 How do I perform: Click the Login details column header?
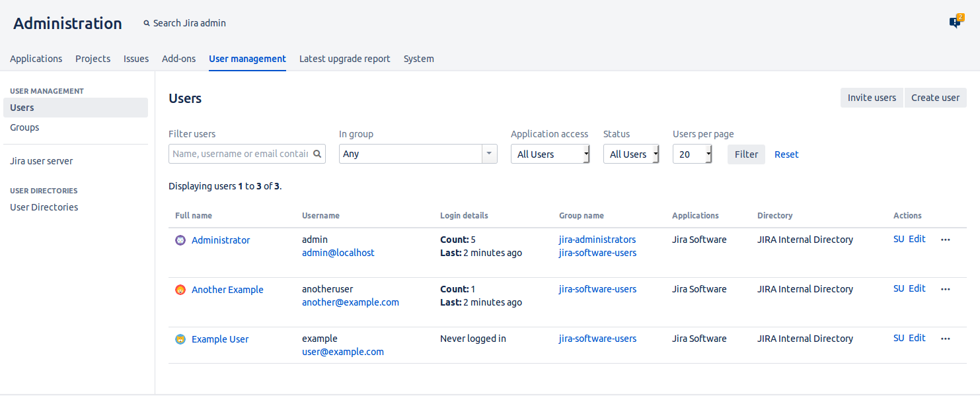click(464, 216)
